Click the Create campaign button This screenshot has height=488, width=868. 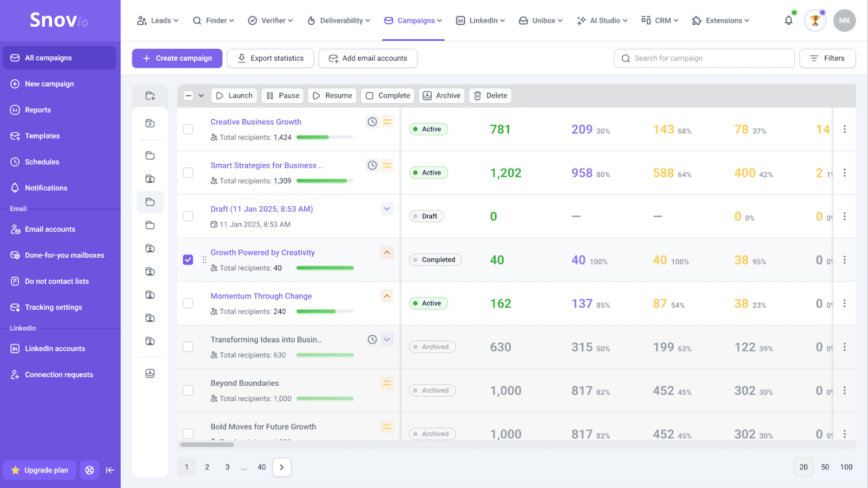coord(177,58)
